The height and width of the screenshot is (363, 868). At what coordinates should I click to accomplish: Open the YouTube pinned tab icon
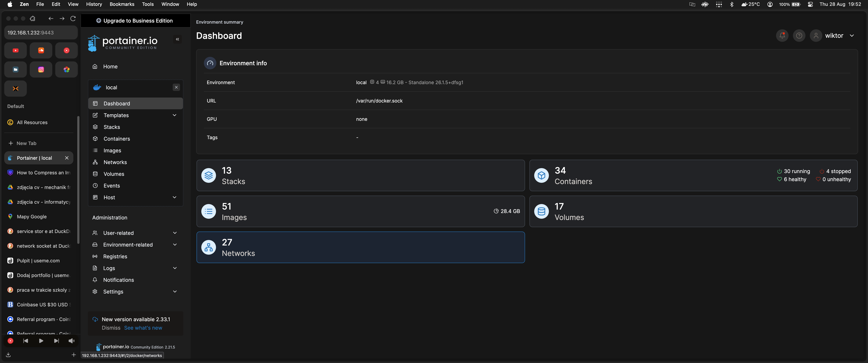tap(15, 51)
